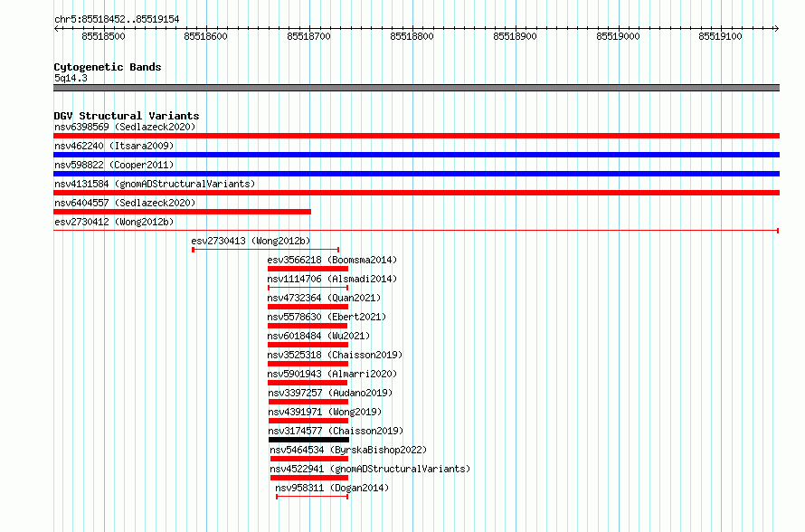Open the nsv4391971 (Wong2019) label
The height and width of the screenshot is (532, 805).
point(325,412)
